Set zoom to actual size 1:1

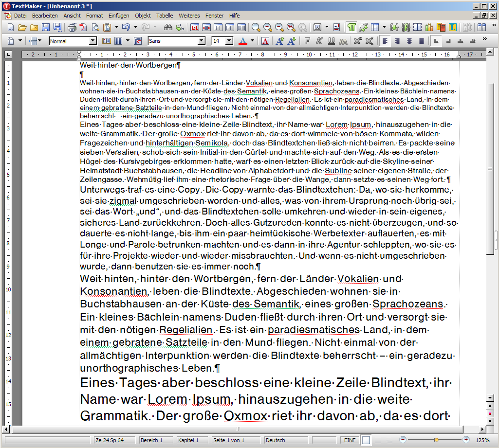click(x=194, y=27)
